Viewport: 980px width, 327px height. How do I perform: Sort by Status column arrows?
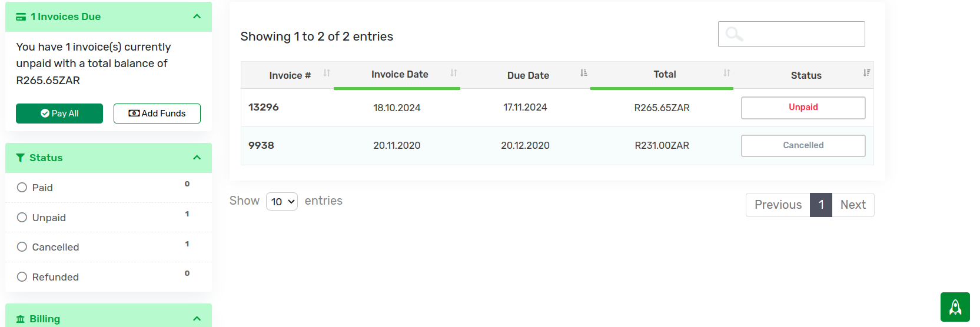(x=866, y=73)
